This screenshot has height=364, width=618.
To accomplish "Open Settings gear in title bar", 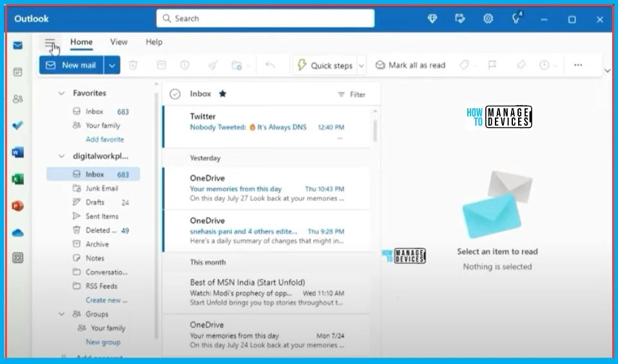I will click(488, 19).
